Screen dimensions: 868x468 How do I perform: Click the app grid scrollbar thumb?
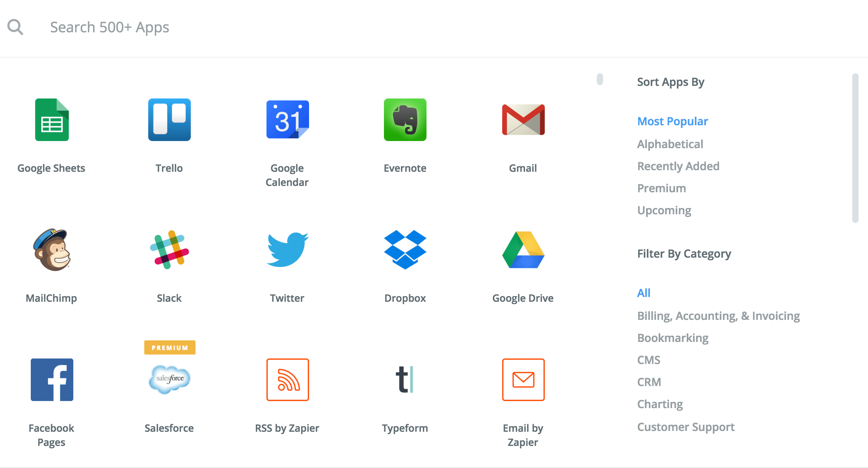600,79
